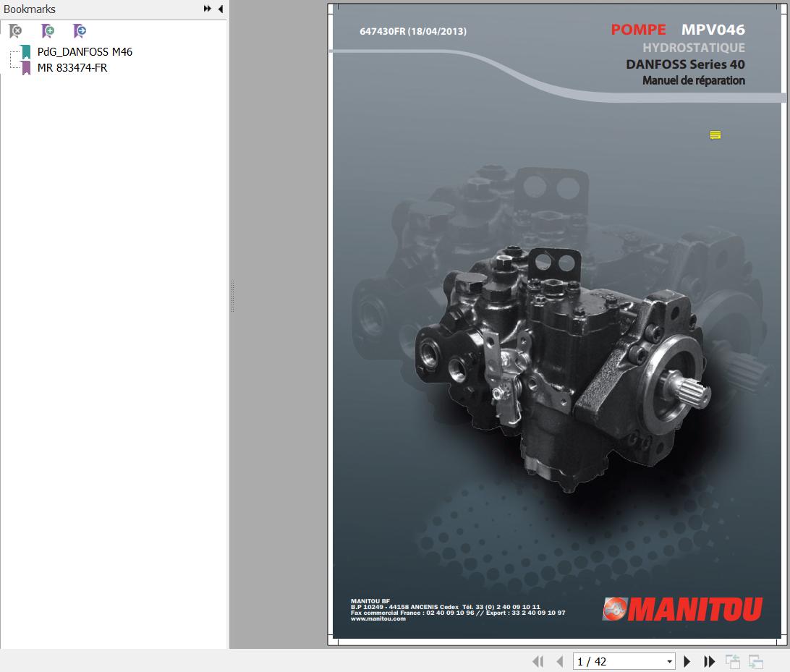This screenshot has width=790, height=672.
Task: Click the MANITOU logo on the cover
Action: 683,609
